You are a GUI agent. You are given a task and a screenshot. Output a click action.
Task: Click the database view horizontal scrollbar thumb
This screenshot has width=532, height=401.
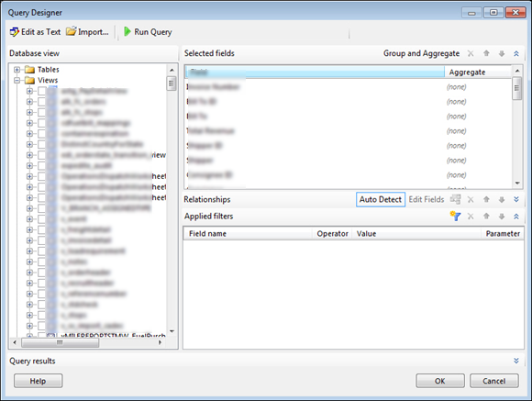coord(60,342)
